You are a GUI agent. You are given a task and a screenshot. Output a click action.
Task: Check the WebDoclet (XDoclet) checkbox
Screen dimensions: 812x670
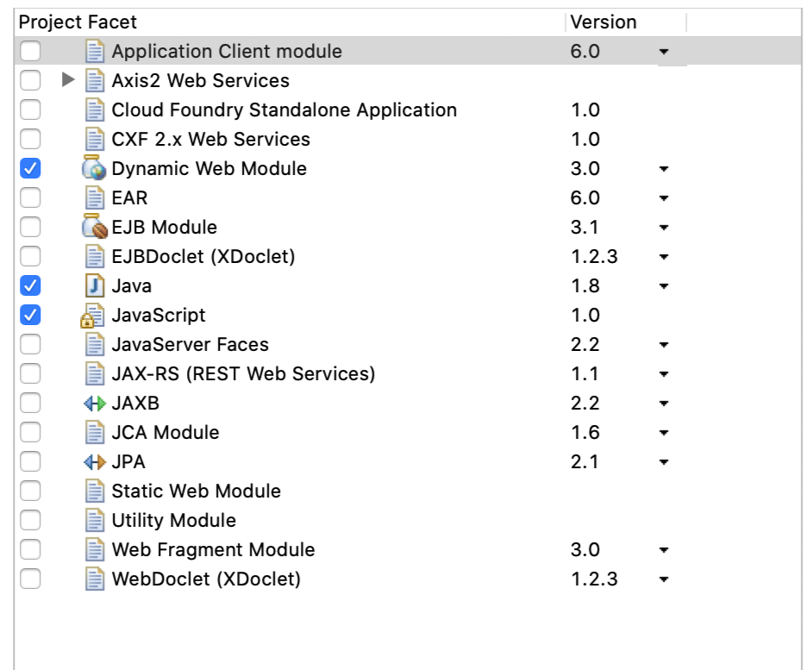[30, 579]
